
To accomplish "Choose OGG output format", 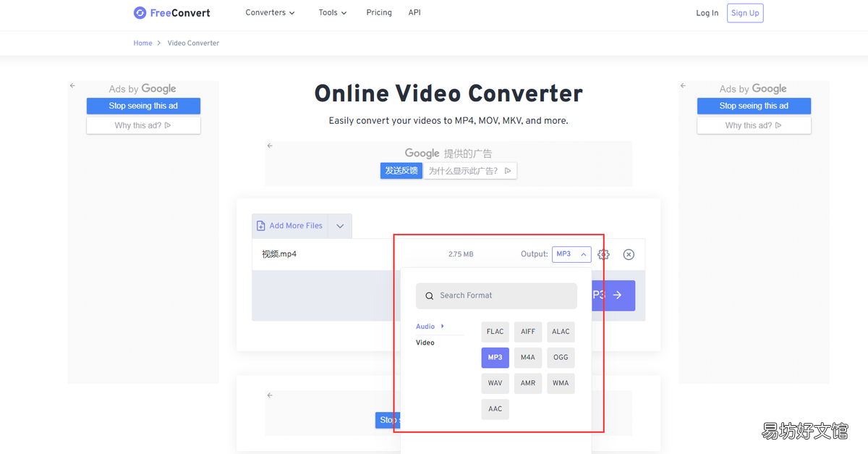I will [561, 358].
